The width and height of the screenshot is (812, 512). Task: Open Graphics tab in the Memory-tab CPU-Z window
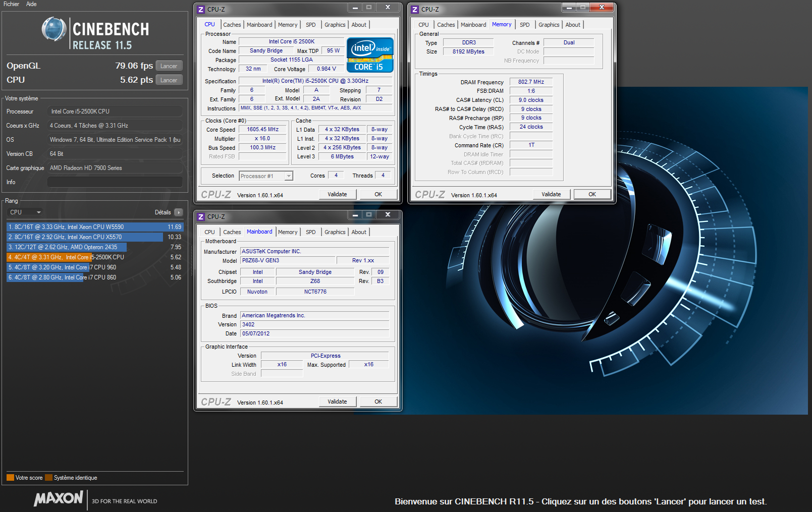pyautogui.click(x=549, y=25)
